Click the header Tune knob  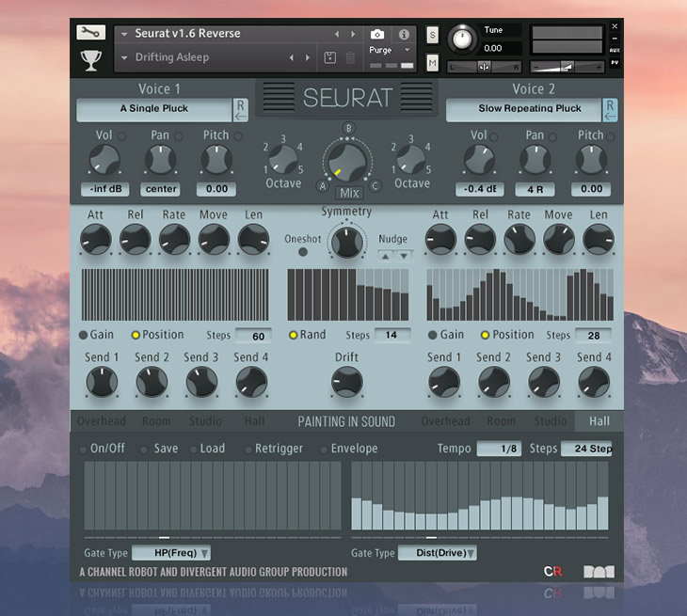click(462, 39)
